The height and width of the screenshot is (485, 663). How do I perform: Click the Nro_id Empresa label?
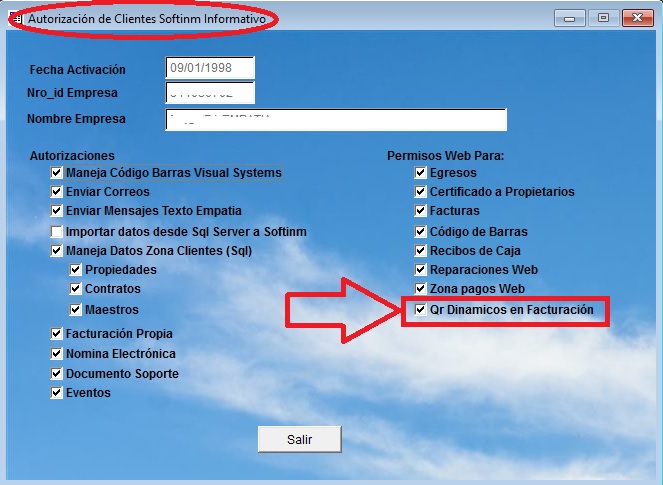point(72,93)
